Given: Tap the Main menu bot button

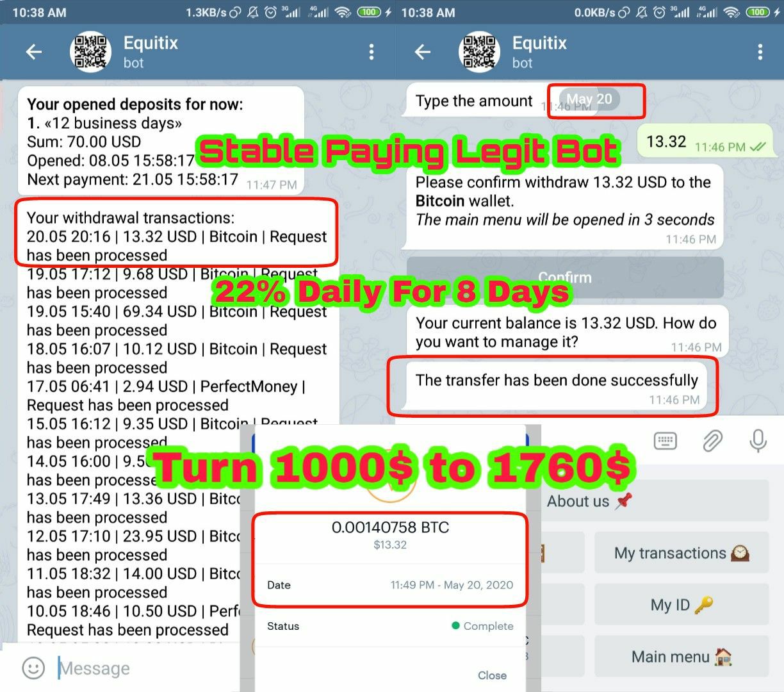Looking at the screenshot, I should 682,657.
